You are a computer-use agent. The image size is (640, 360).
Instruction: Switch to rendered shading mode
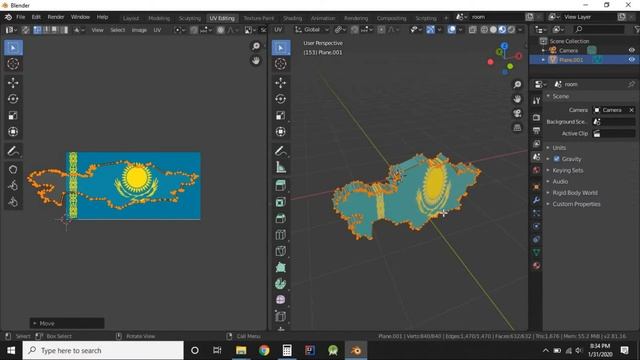[x=511, y=30]
